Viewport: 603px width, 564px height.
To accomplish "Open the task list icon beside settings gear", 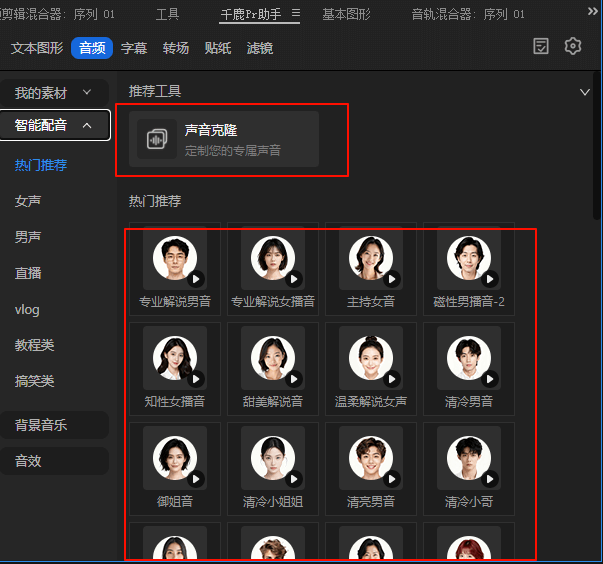I will pyautogui.click(x=541, y=47).
